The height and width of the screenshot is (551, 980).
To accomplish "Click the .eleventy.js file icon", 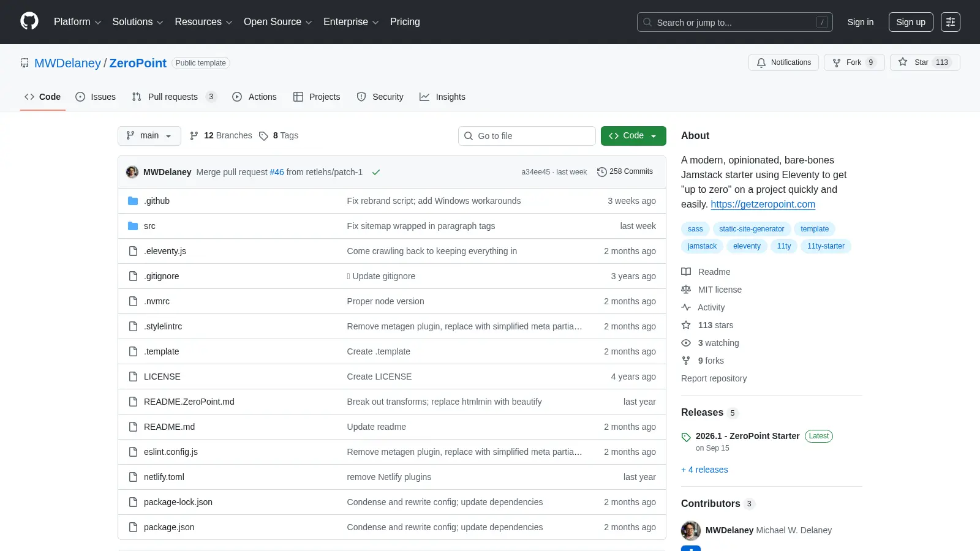I will [x=133, y=251].
